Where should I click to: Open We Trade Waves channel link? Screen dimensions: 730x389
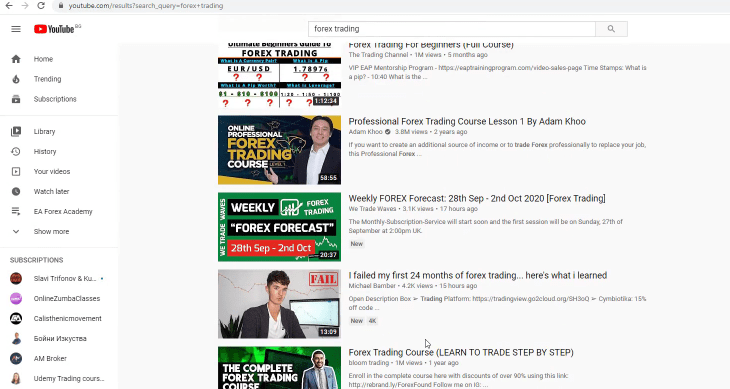click(x=372, y=209)
